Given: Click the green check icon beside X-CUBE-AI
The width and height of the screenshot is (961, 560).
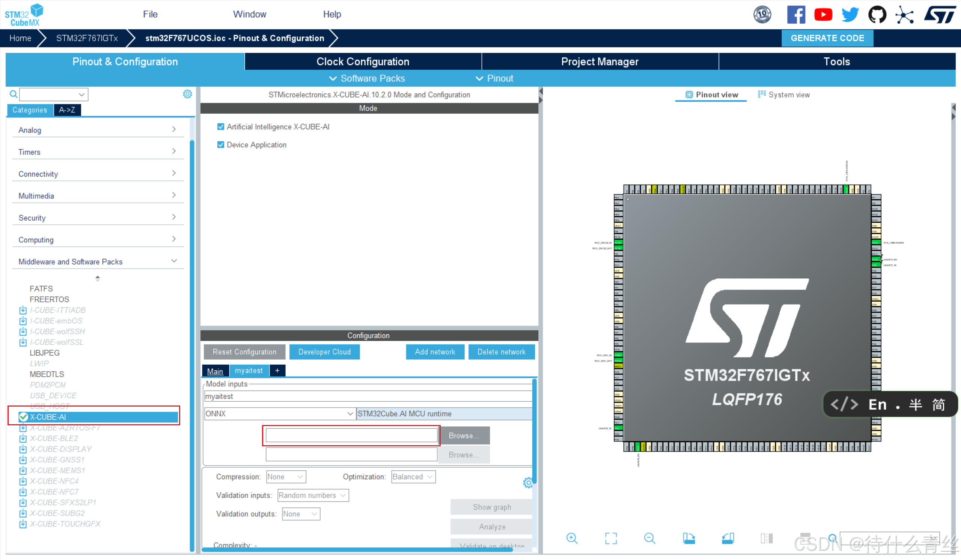Looking at the screenshot, I should click(x=23, y=417).
